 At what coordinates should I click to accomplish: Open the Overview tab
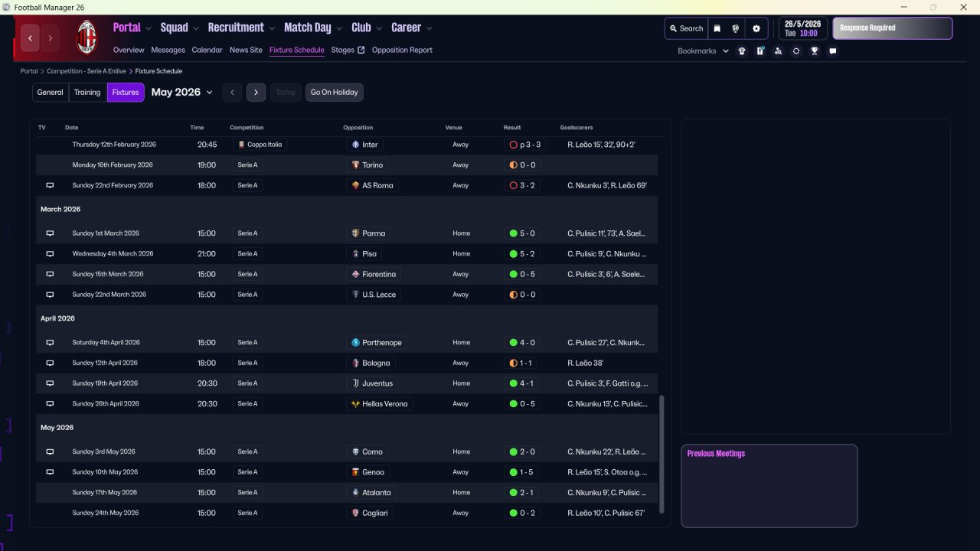(x=129, y=51)
